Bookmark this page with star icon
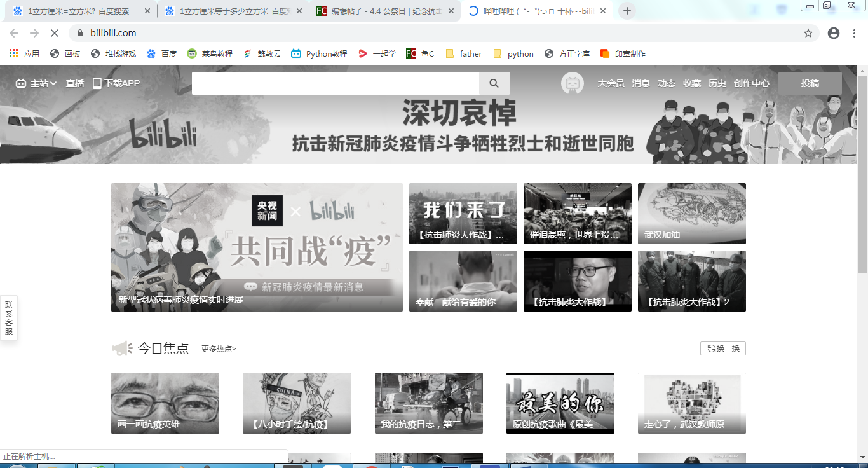Image resolution: width=868 pixels, height=468 pixels. click(x=808, y=33)
